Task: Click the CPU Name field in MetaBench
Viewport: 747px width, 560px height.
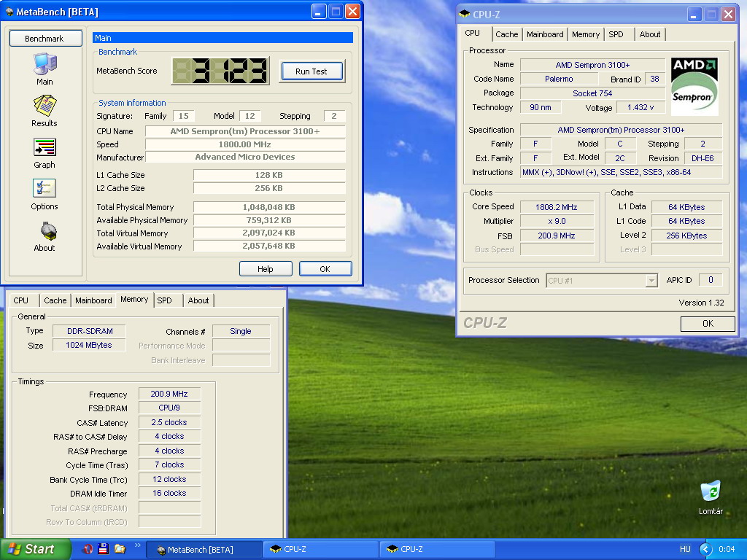Action: point(245,131)
